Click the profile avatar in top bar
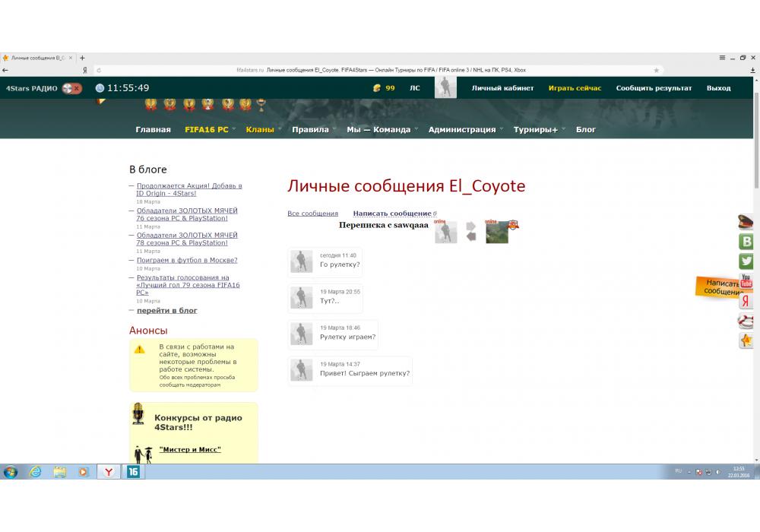Image resolution: width=760 pixels, height=532 pixels. (445, 88)
